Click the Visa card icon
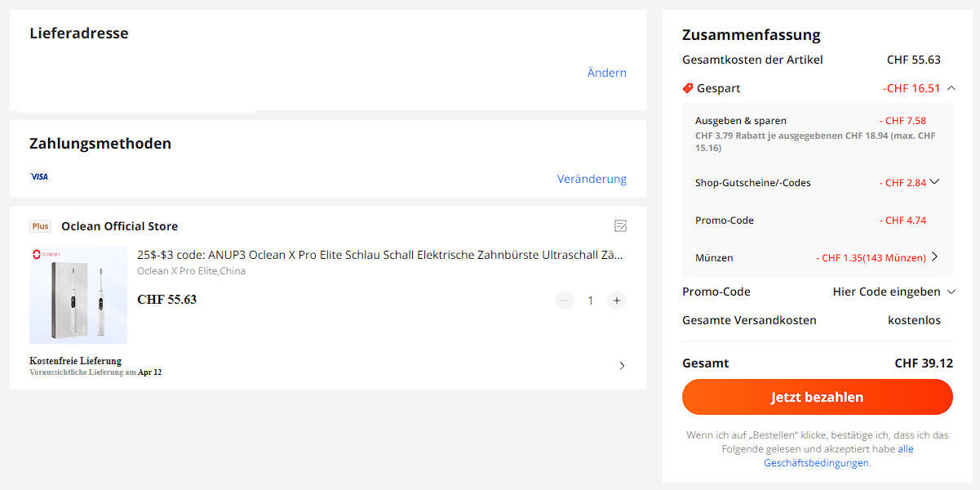This screenshot has width=980, height=490. 39,176
